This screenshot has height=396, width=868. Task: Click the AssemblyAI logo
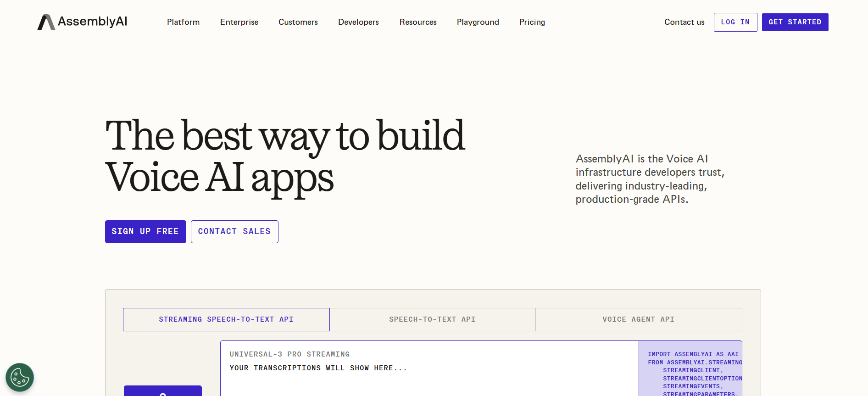(82, 22)
